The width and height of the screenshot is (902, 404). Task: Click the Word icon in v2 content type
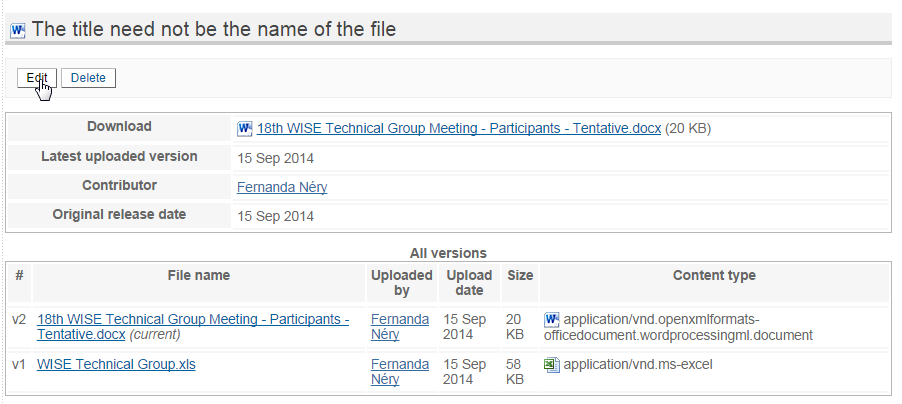click(x=552, y=319)
